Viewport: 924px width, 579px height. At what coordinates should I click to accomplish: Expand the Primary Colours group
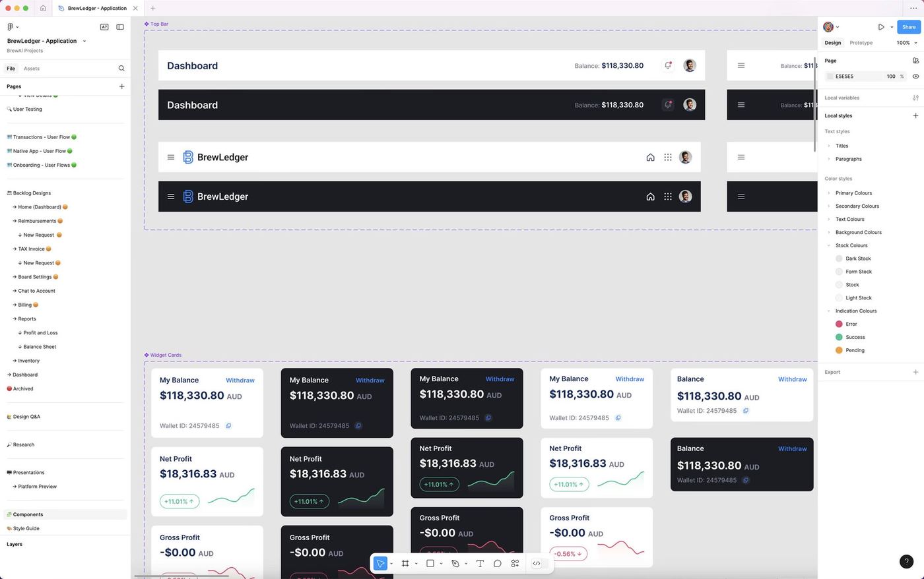829,193
